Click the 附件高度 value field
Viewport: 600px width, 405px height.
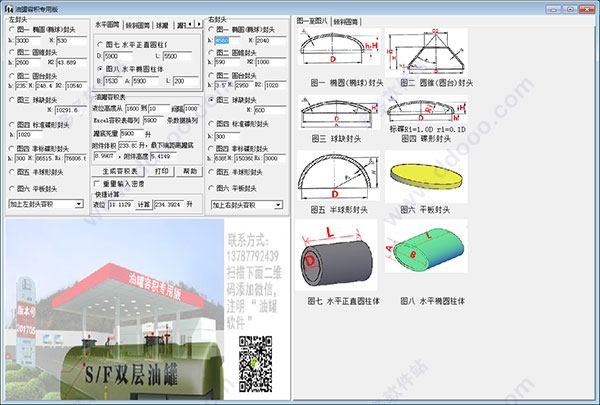(163, 156)
